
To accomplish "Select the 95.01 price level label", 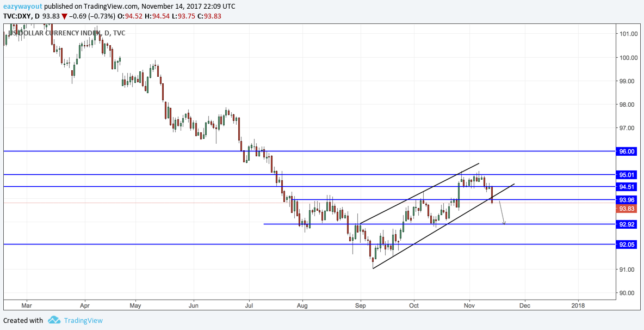I will click(627, 175).
